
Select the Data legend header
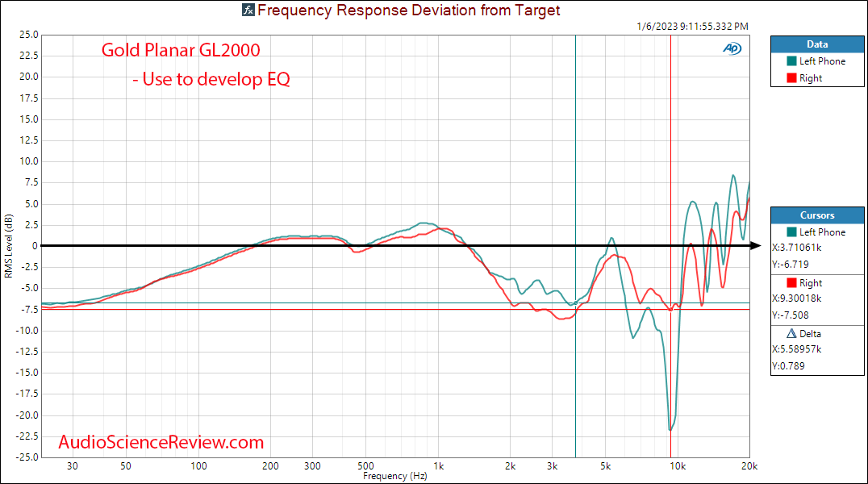pos(817,44)
